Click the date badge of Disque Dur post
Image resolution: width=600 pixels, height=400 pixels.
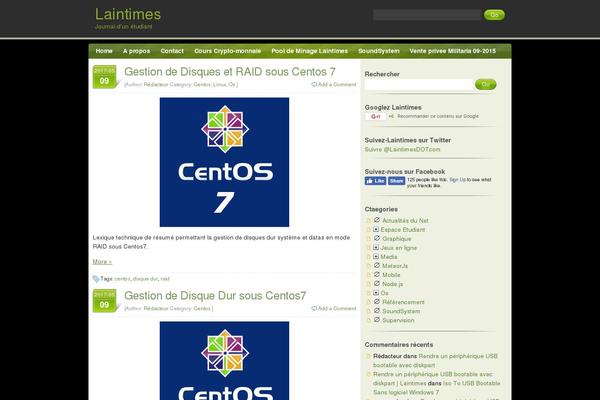(104, 300)
